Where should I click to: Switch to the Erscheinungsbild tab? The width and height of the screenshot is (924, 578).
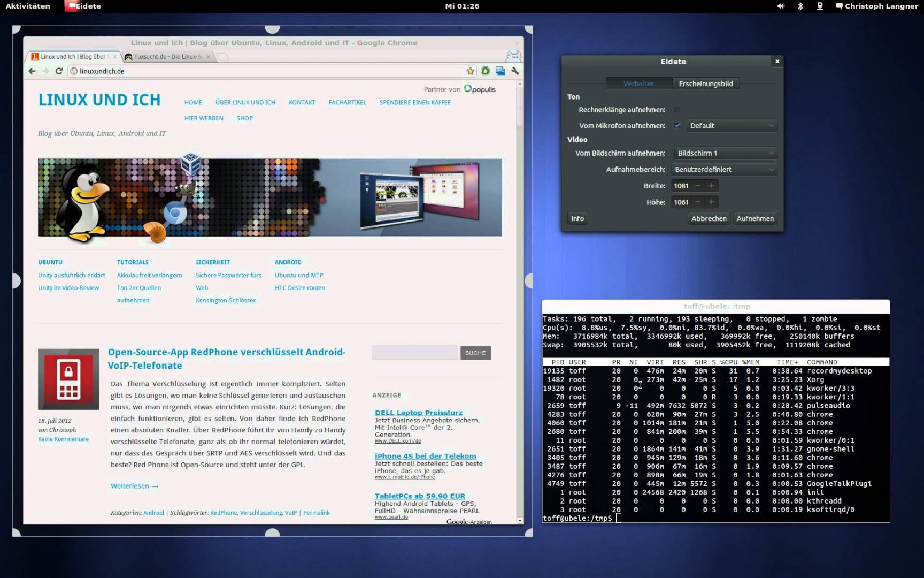(705, 83)
